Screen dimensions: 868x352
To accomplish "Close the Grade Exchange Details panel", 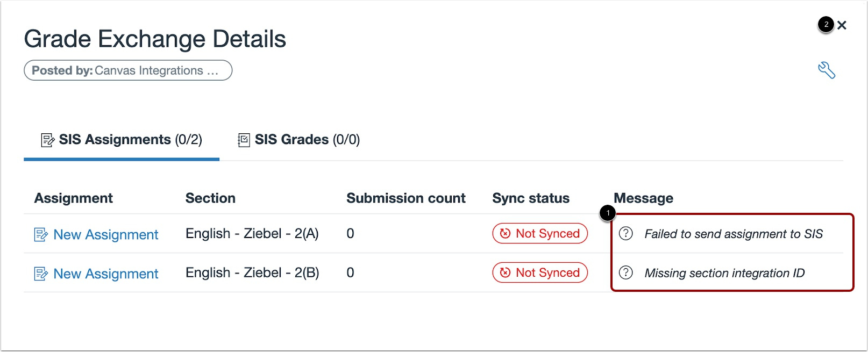I will [843, 24].
